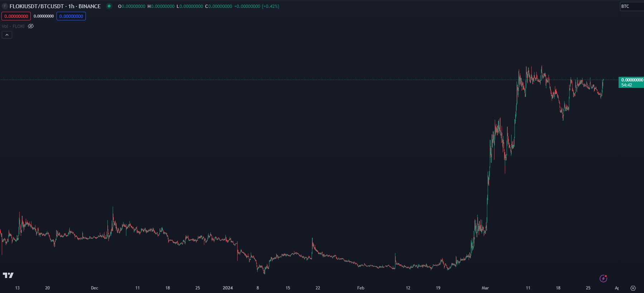Click the green current price label with countdown 54:42

coord(631,82)
